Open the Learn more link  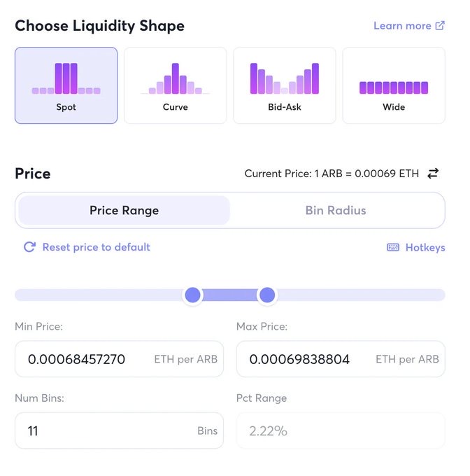click(x=402, y=26)
